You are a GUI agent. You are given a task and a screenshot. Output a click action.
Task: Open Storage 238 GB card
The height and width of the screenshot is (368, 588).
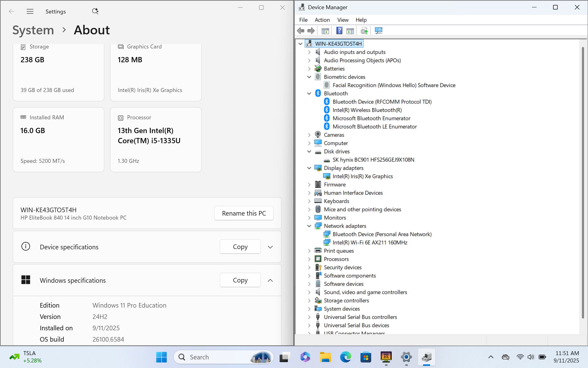[x=58, y=72]
